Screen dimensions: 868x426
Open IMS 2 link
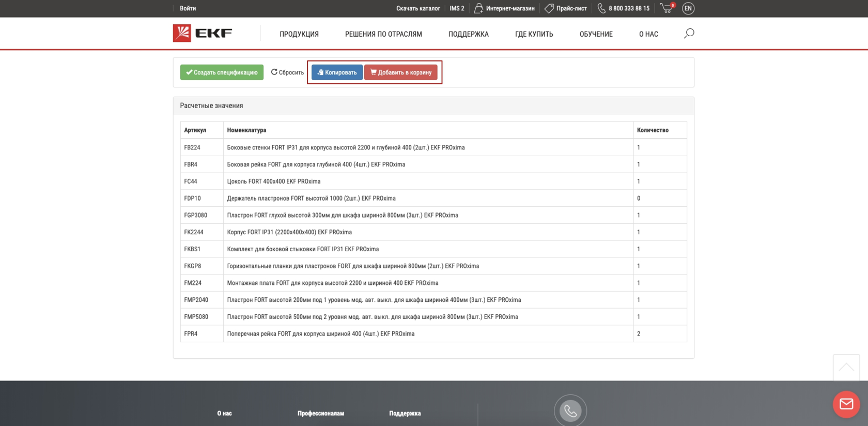click(457, 8)
